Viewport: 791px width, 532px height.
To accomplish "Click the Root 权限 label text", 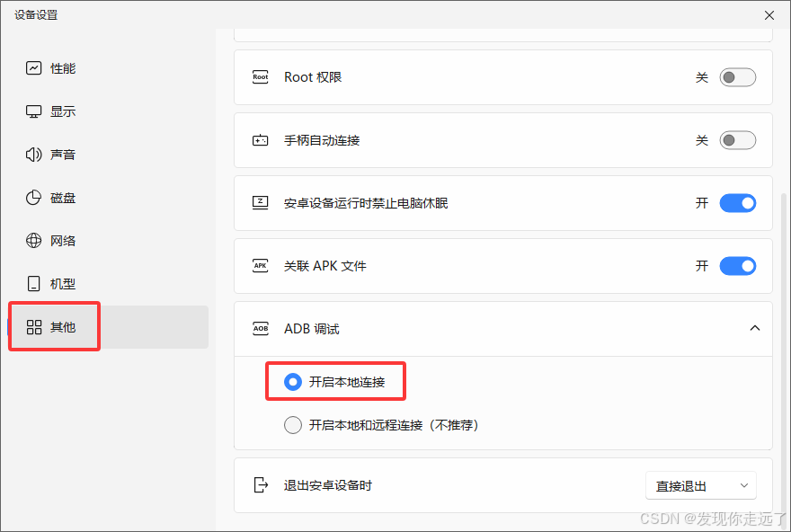I will click(313, 77).
